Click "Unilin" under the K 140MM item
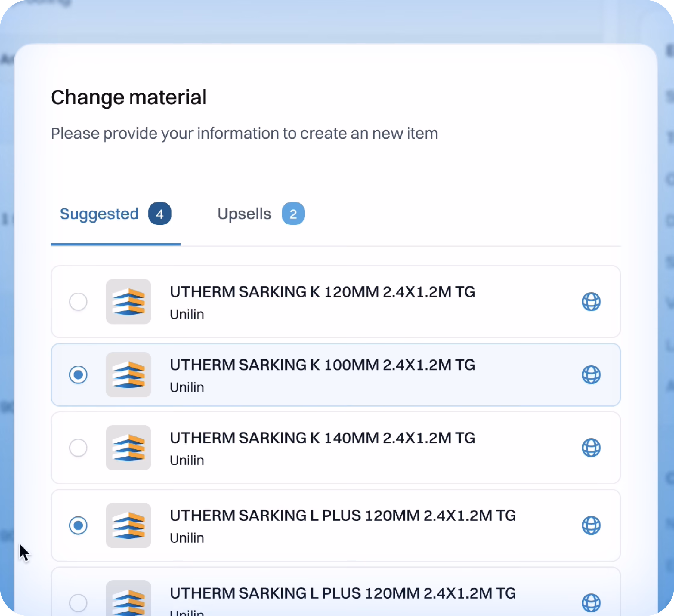674x616 pixels. tap(187, 460)
